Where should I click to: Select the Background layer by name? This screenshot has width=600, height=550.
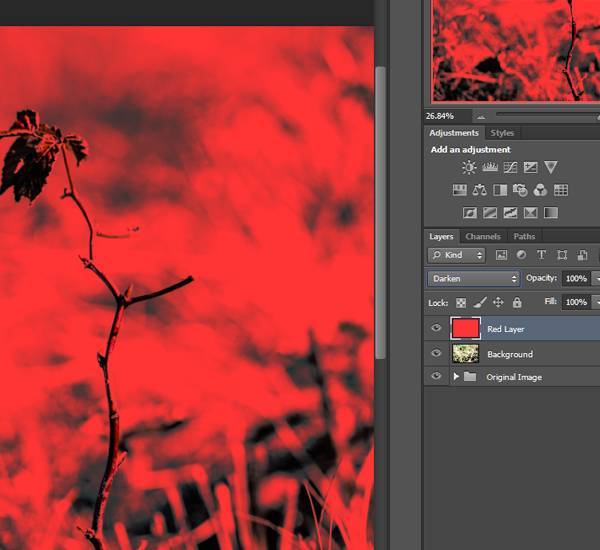coord(510,354)
